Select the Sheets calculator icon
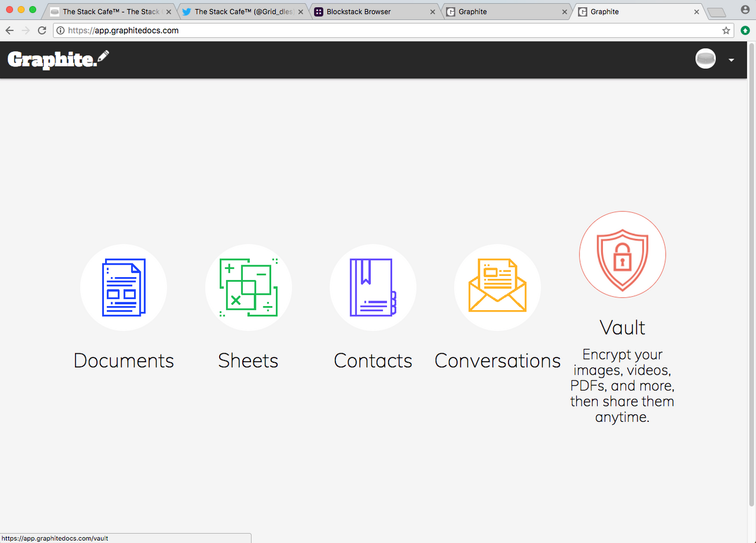 [248, 287]
